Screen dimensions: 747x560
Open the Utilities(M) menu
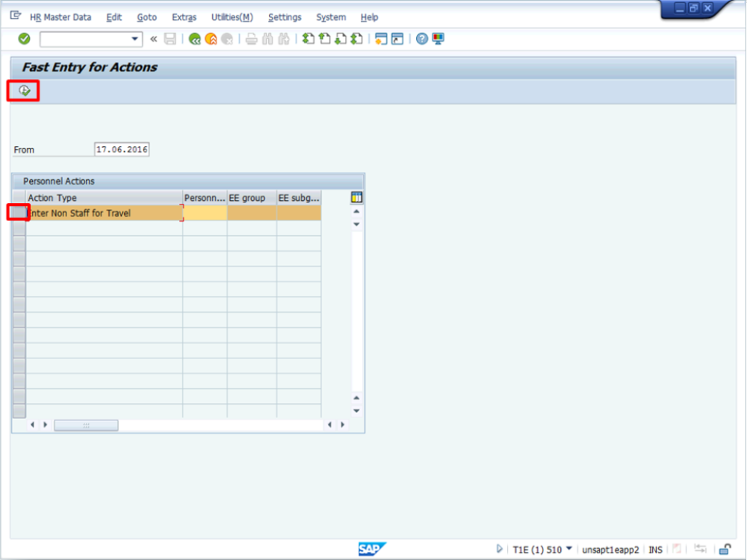pos(232,17)
